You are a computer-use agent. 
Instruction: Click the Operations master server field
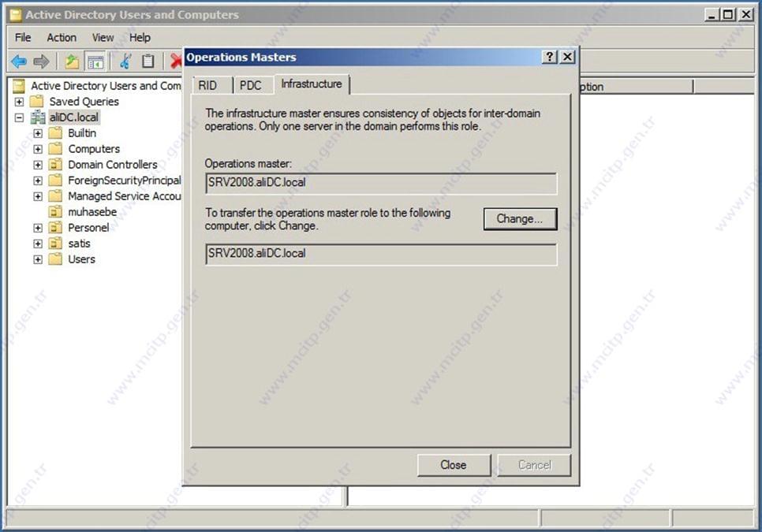tap(382, 183)
